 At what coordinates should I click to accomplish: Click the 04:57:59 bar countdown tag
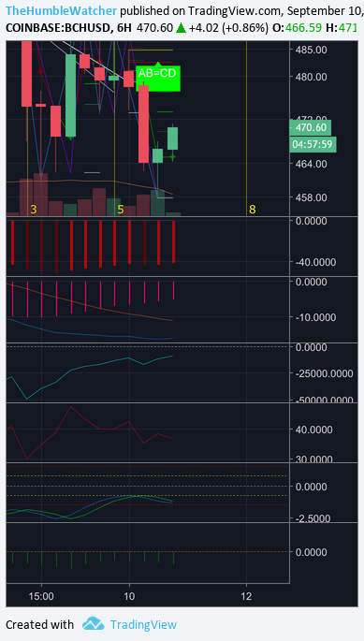click(313, 144)
